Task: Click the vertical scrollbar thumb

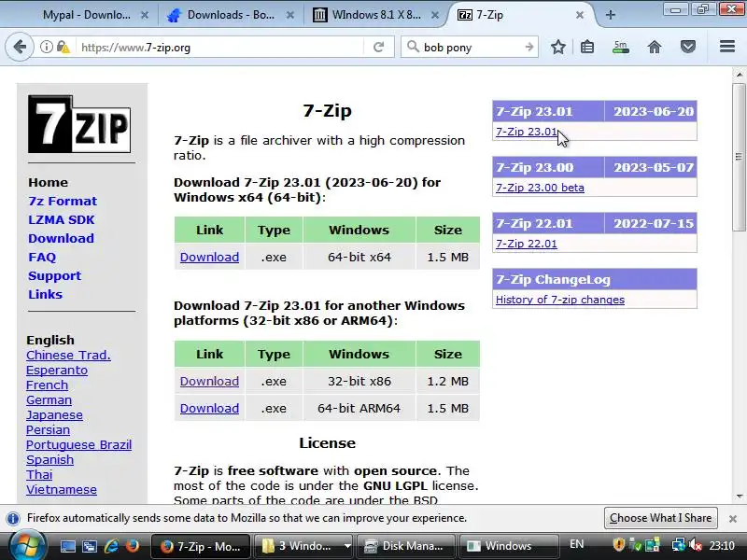Action: point(739,157)
